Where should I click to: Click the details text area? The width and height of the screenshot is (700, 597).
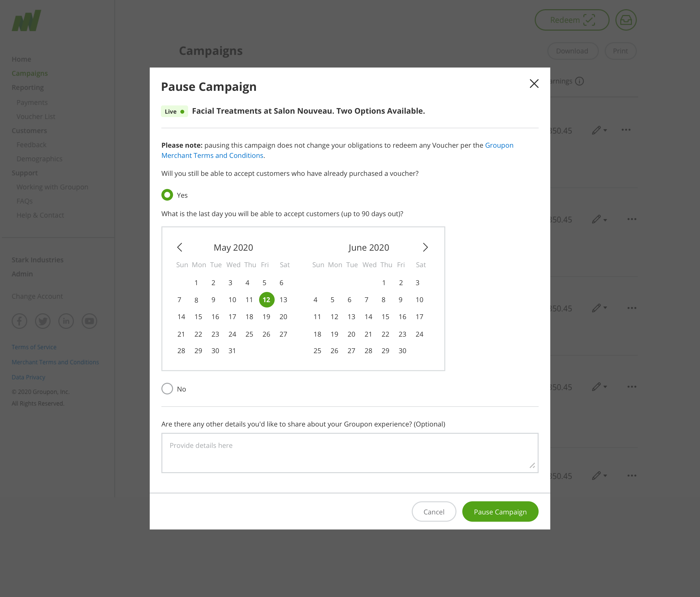pos(350,453)
